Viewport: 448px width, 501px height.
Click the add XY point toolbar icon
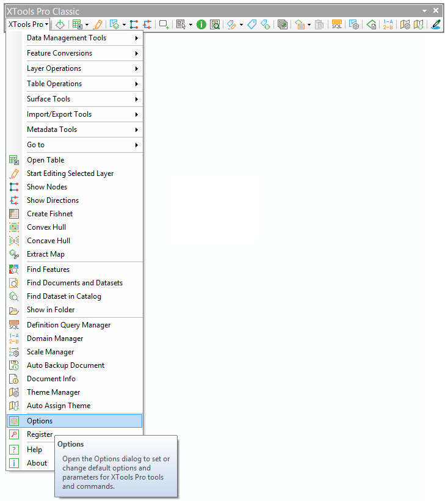point(60,24)
